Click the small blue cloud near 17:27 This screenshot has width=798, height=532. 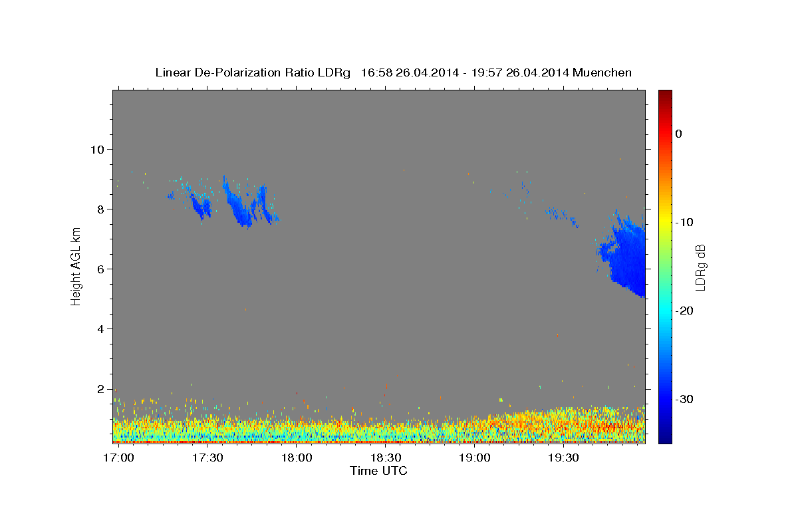[200, 204]
